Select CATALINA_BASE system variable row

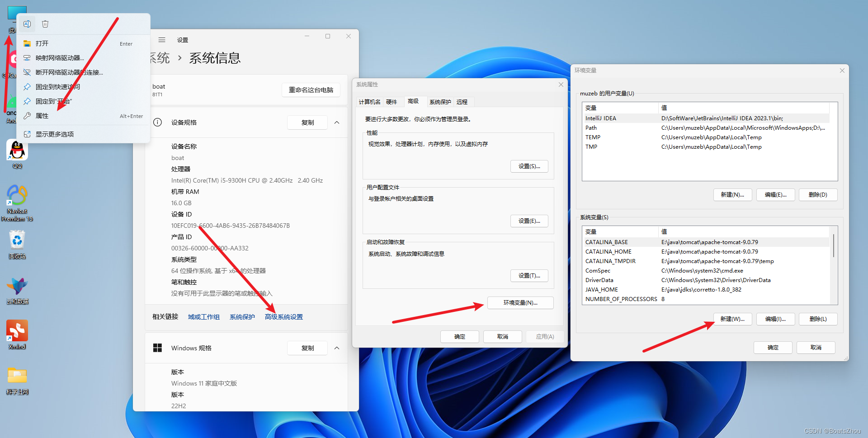click(706, 242)
